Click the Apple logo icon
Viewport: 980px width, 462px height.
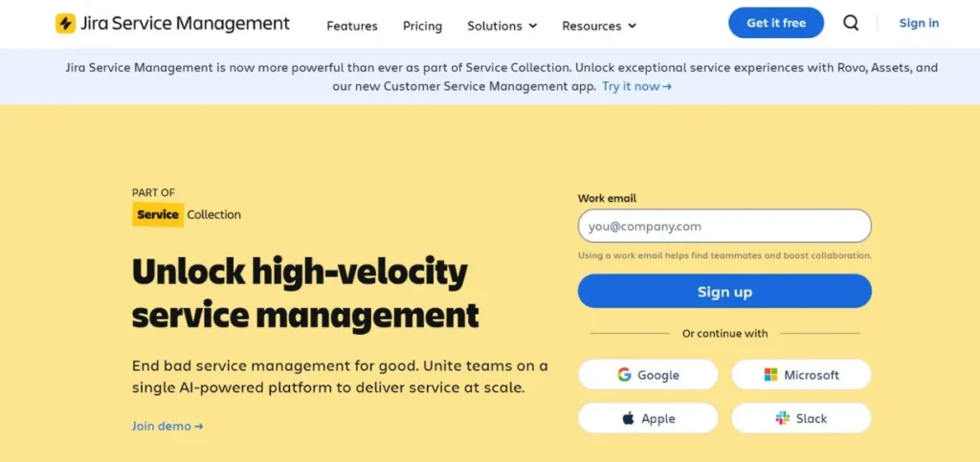click(628, 418)
